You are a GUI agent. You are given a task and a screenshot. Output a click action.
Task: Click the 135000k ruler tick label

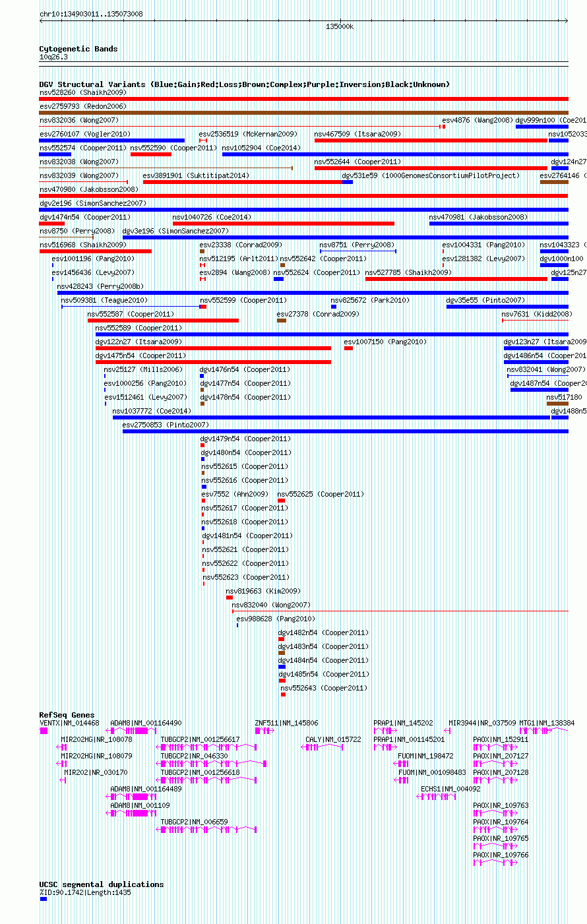340,26
